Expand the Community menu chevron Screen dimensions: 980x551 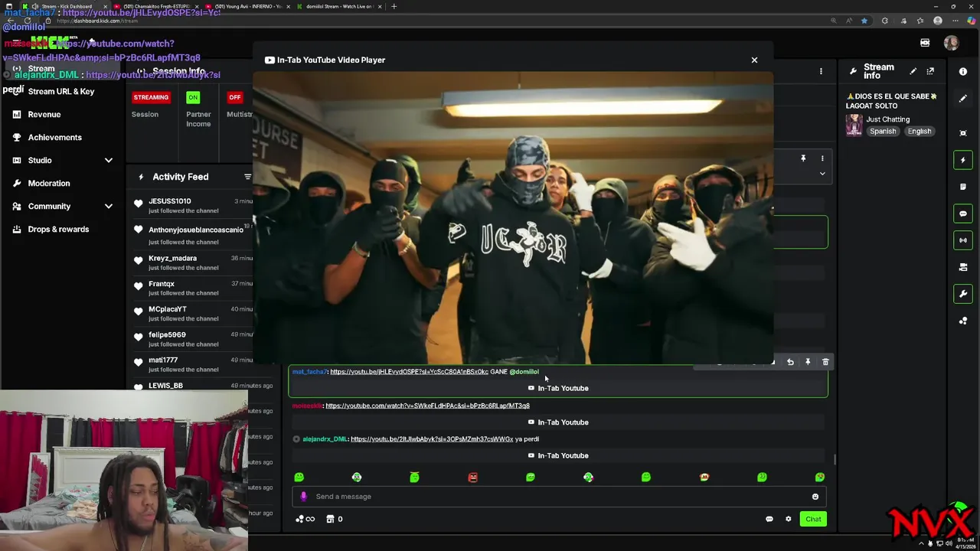[x=109, y=206]
